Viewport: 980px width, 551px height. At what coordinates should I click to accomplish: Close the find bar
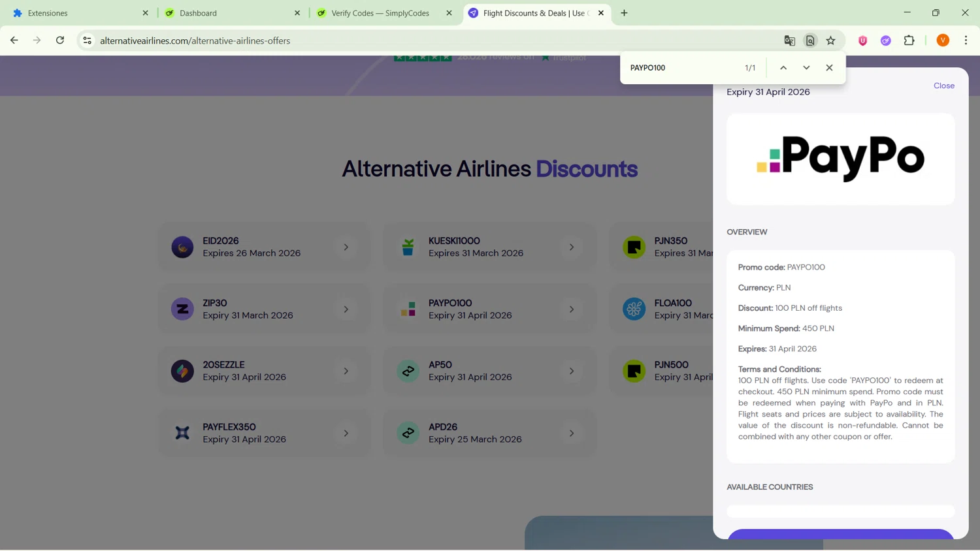[829, 68]
